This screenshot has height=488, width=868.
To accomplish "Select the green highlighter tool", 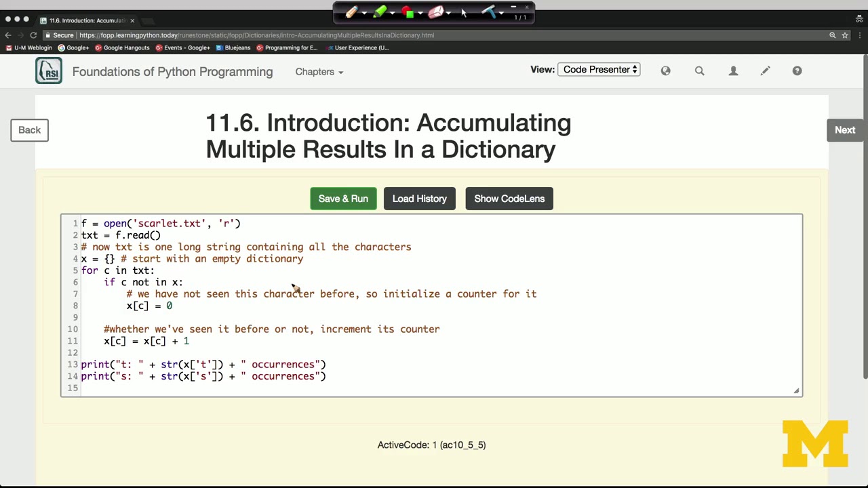I will pos(379,12).
